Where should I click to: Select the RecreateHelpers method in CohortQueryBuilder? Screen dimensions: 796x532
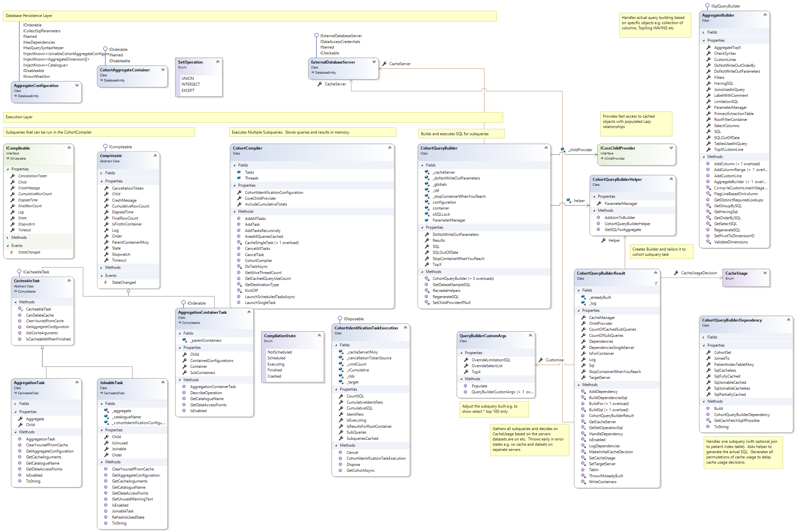(x=446, y=291)
